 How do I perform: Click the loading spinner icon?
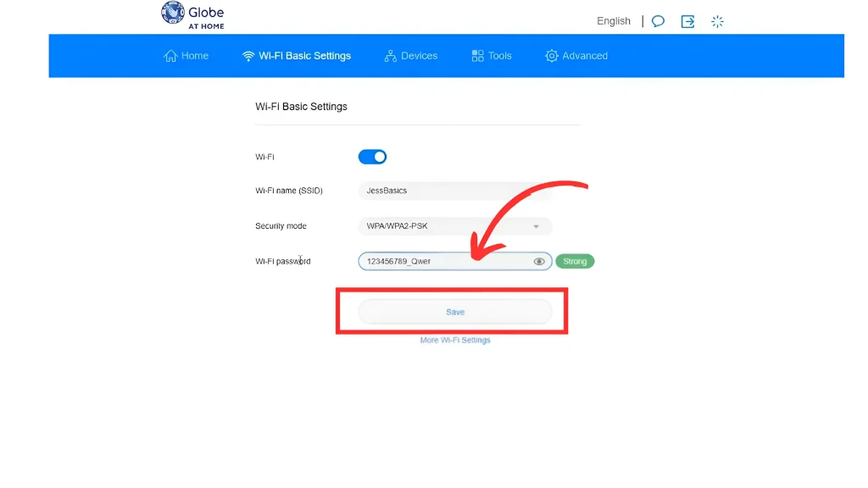pyautogui.click(x=717, y=21)
